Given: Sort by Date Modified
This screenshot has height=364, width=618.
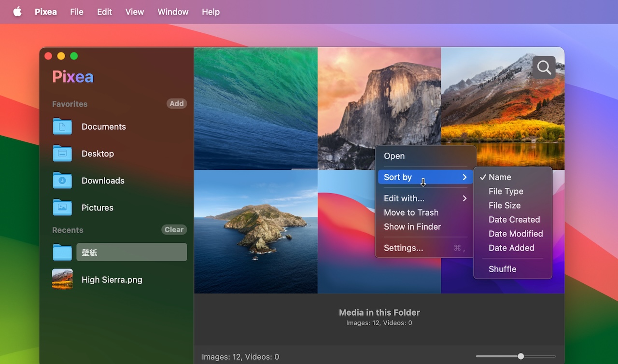Looking at the screenshot, I should tap(513, 234).
